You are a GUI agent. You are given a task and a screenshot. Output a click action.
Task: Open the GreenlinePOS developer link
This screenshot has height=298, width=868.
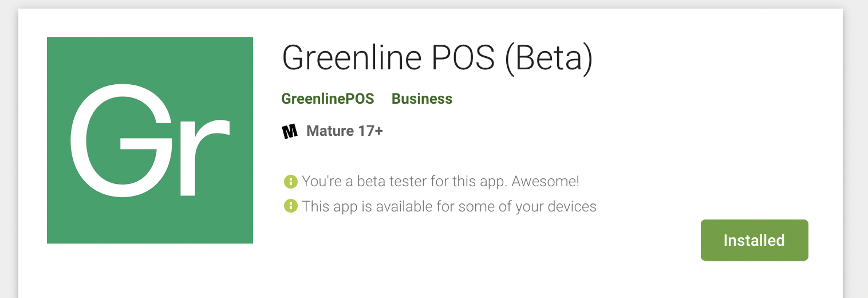[328, 99]
